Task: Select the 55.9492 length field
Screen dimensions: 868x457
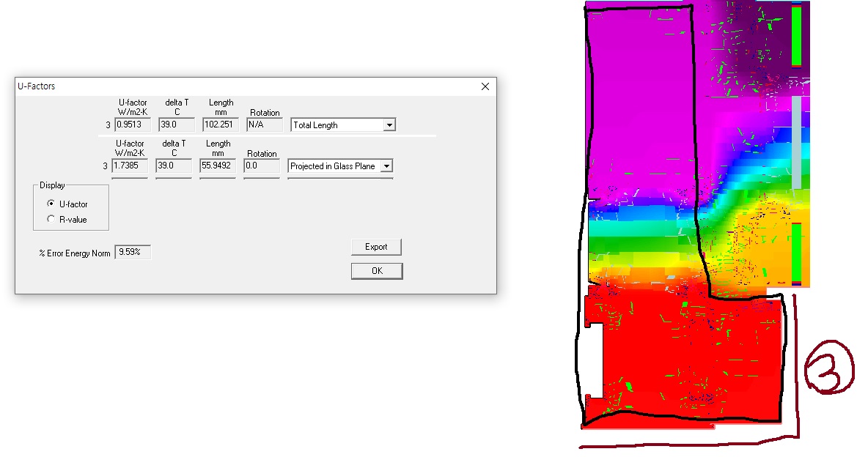Action: [x=217, y=166]
